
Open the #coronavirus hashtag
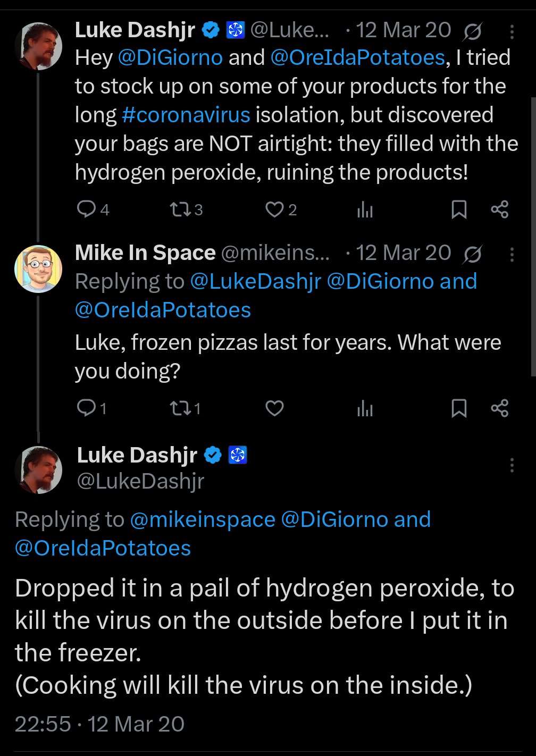point(186,115)
